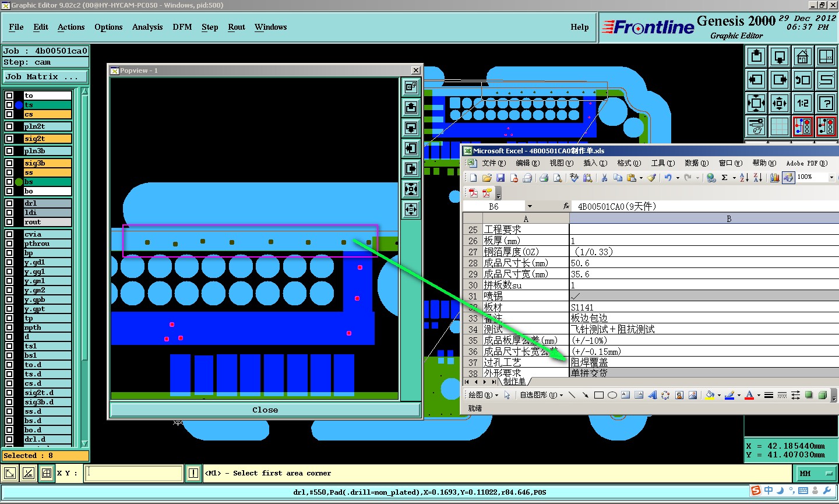Click the AutoSum sigma icon in Excel
This screenshot has height=504, width=839.
pyautogui.click(x=724, y=178)
